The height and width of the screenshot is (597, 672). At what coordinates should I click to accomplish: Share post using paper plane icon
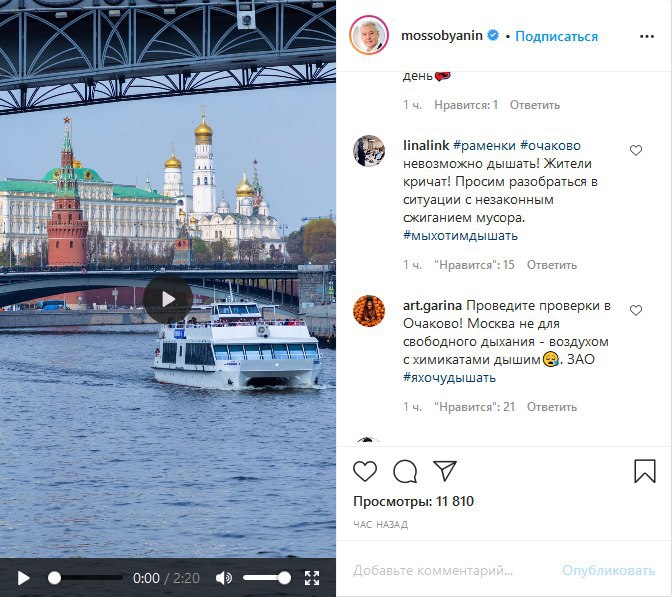click(x=445, y=471)
